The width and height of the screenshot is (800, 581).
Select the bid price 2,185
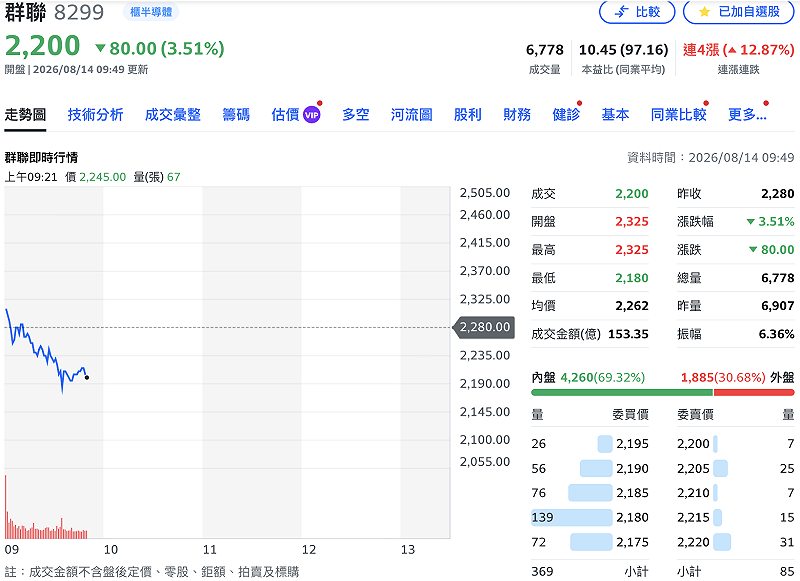[x=632, y=493]
